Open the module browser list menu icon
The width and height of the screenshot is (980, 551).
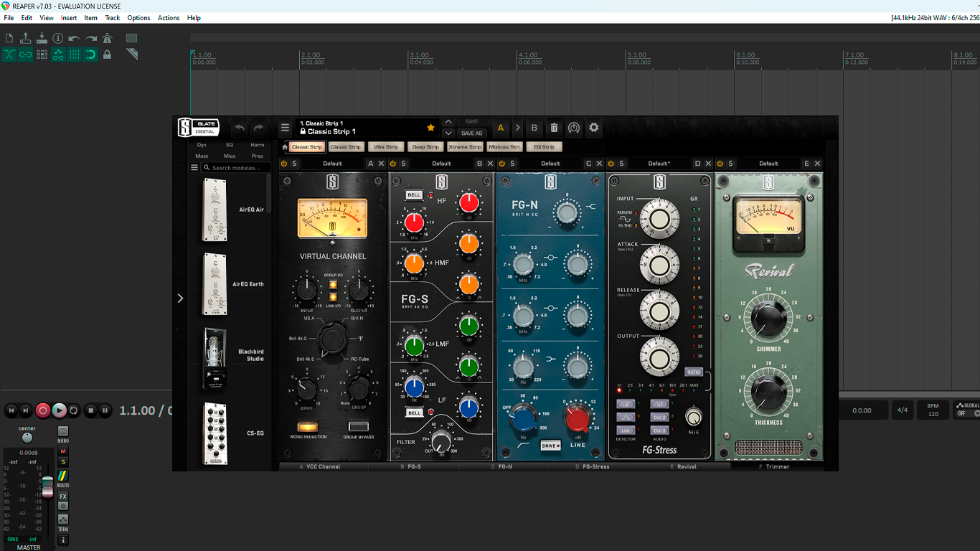click(194, 168)
